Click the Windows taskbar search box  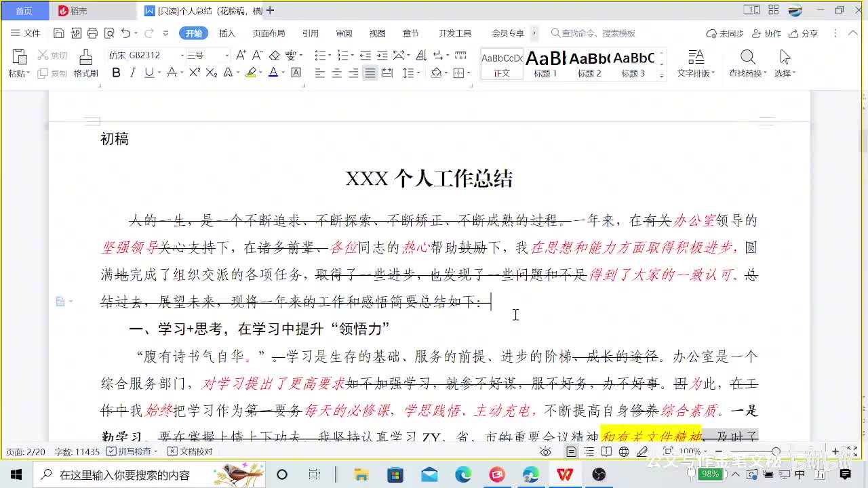149,474
